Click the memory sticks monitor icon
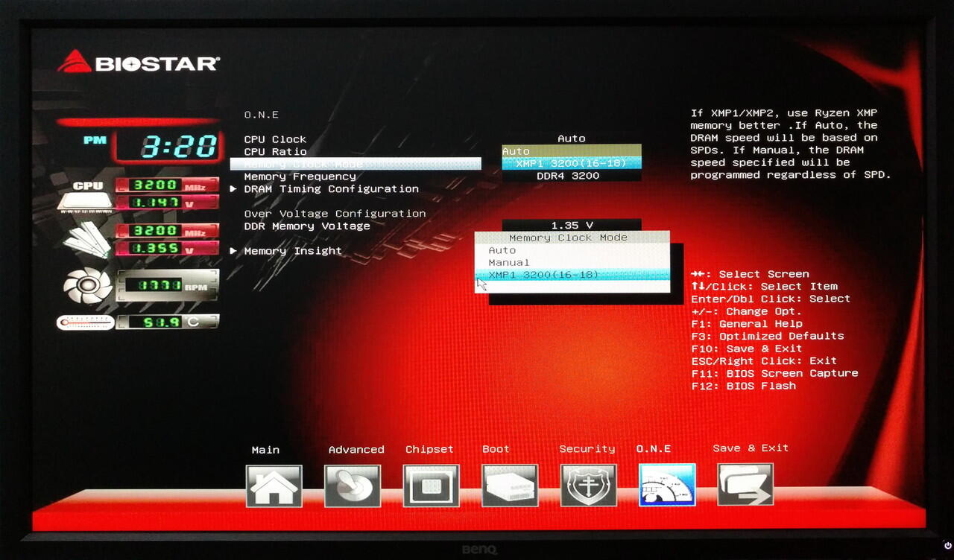The height and width of the screenshot is (560, 954). [x=86, y=240]
